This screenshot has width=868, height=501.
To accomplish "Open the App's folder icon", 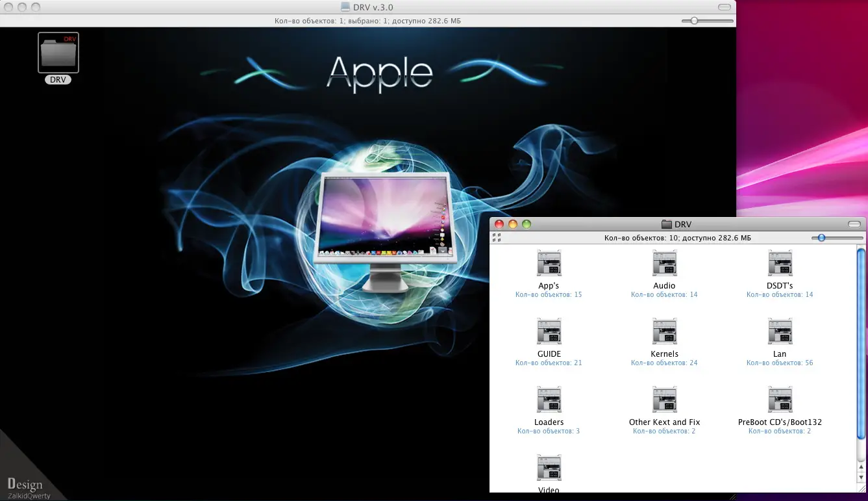I will click(x=549, y=263).
